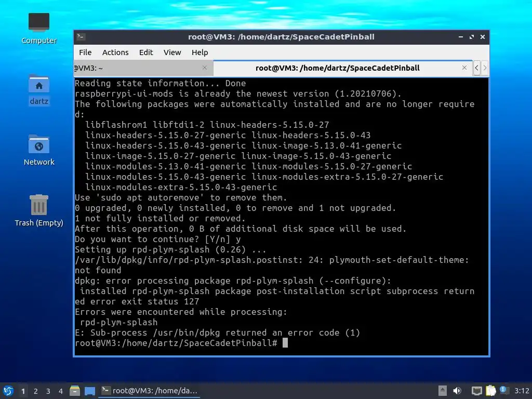Click the tab scroll left arrow

pyautogui.click(x=477, y=68)
